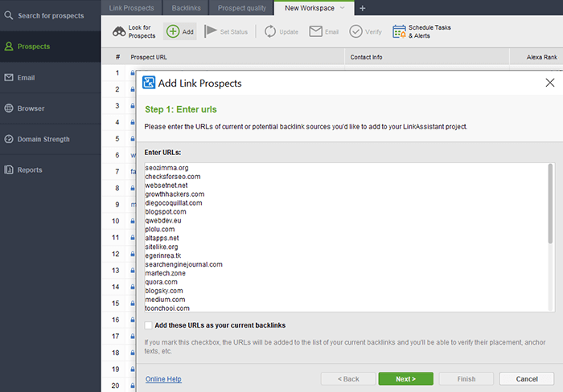The image size is (563, 392).
Task: Click medium.com in the URL list
Action: click(165, 300)
